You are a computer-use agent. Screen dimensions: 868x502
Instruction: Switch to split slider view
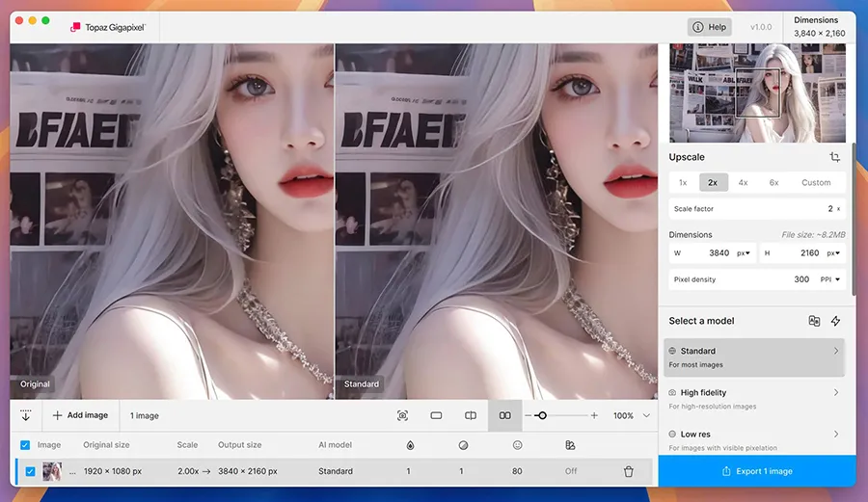471,415
